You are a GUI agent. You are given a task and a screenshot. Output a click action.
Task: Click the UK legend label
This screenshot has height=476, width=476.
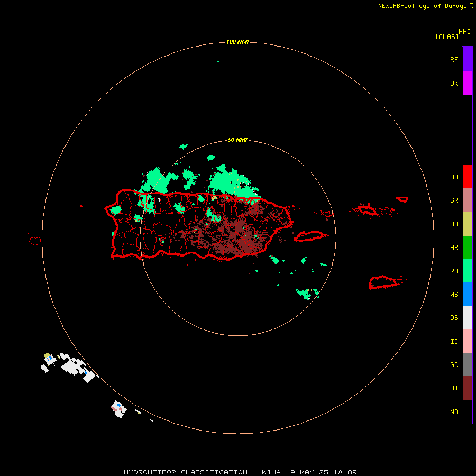point(454,84)
